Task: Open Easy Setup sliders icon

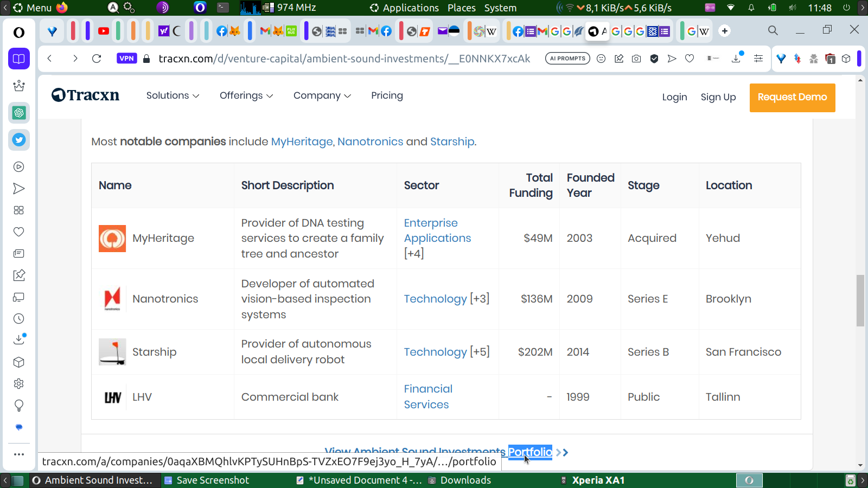Action: click(x=758, y=59)
